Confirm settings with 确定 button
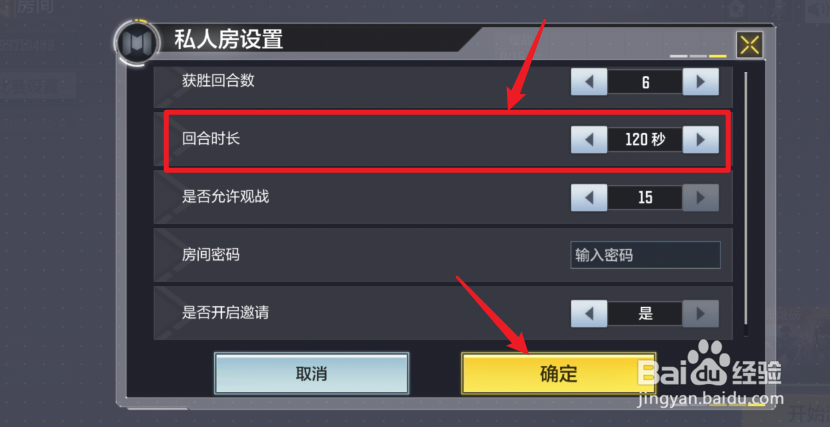The width and height of the screenshot is (830, 427). point(558,374)
